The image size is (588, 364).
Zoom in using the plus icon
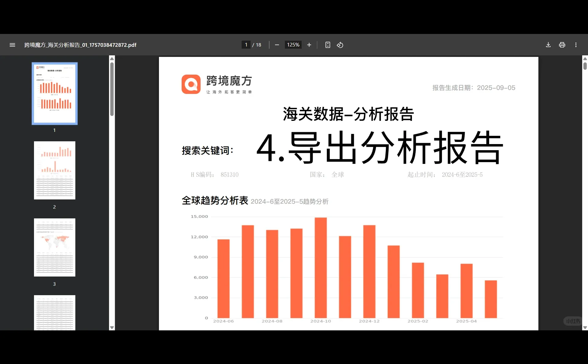point(309,45)
